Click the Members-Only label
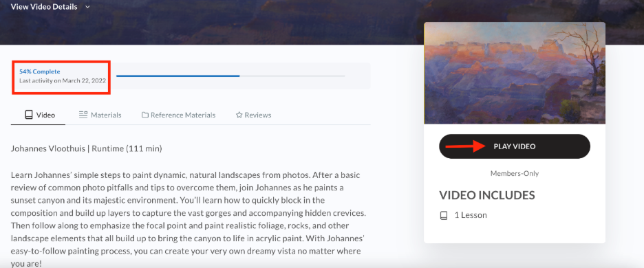 pos(515,174)
